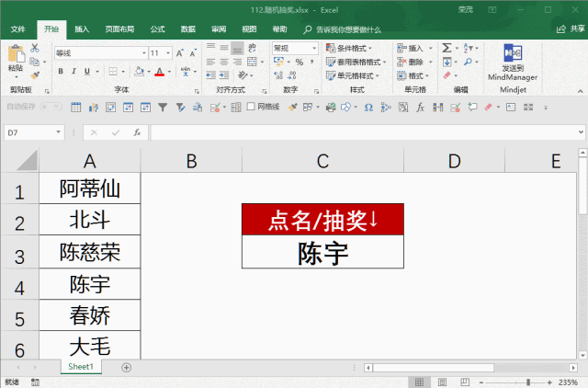Expand the 常规 number format dropdown
Screen dimensions: 588x388
[314, 48]
